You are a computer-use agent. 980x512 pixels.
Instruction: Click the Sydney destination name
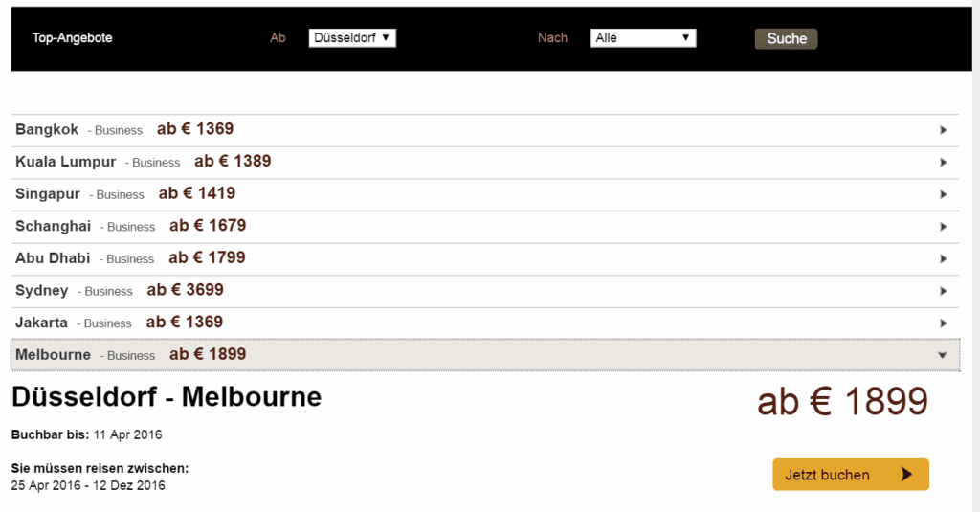click(x=42, y=291)
